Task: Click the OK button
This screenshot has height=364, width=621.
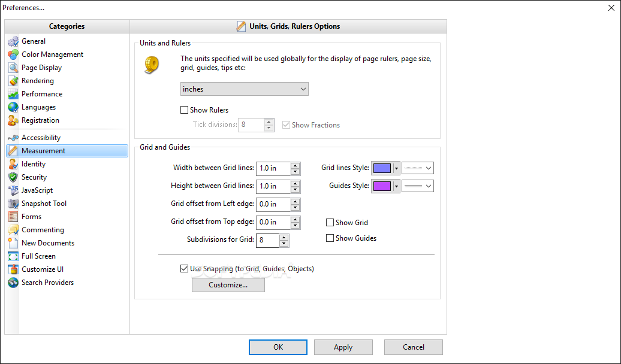Action: (x=278, y=347)
